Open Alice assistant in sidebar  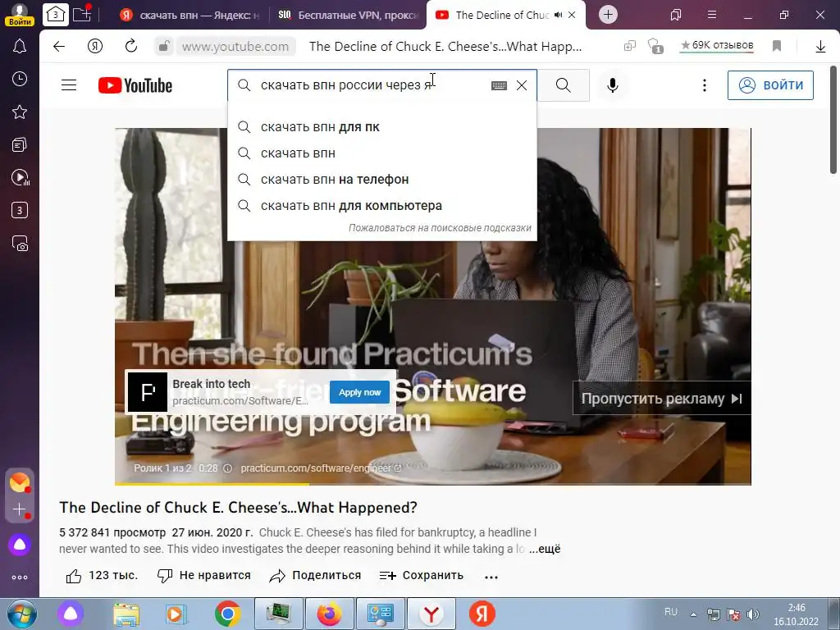(20, 545)
